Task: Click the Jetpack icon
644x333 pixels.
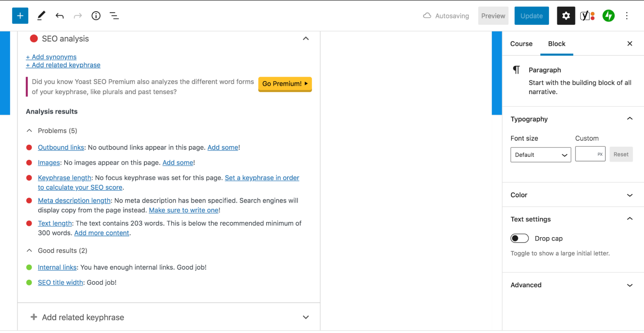Action: [x=608, y=15]
